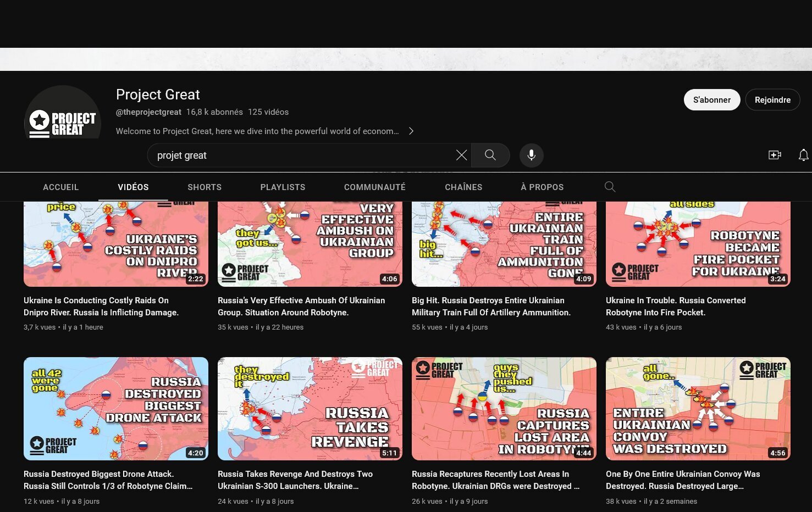Open title 'Russia Recaptures Recently Lost Areas In Robotyne'
The width and height of the screenshot is (812, 512).
coord(495,480)
